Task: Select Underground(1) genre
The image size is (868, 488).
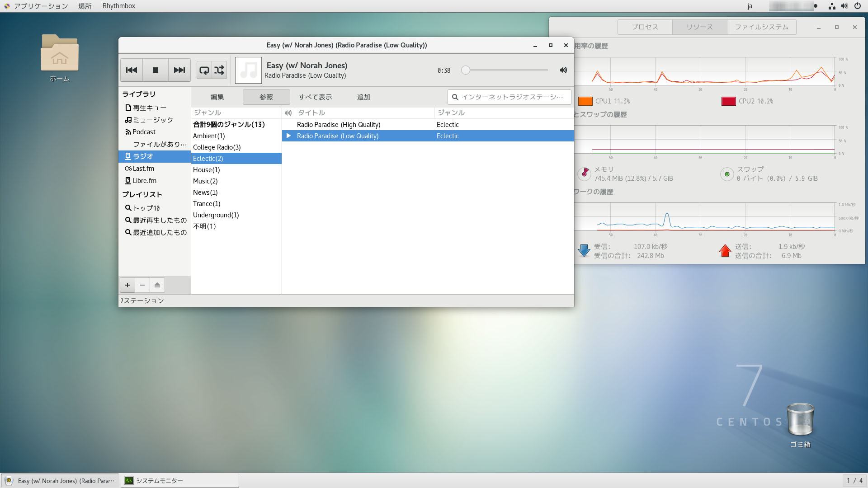Action: (x=236, y=215)
